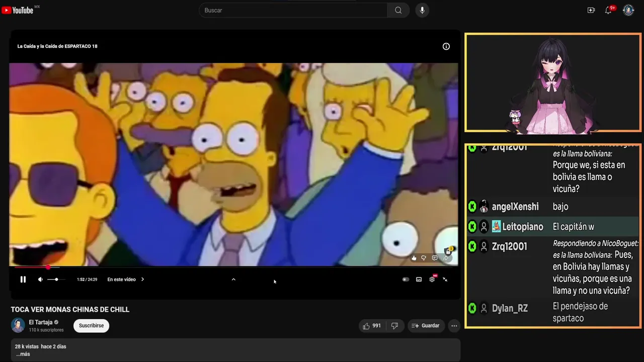Seek on the red video progress bar
Image resolution: width=644 pixels, height=362 pixels.
[233, 267]
